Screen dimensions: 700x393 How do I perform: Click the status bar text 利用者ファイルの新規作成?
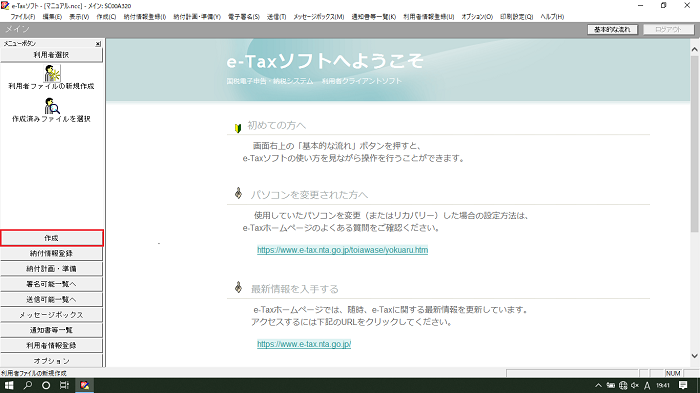coord(34,373)
